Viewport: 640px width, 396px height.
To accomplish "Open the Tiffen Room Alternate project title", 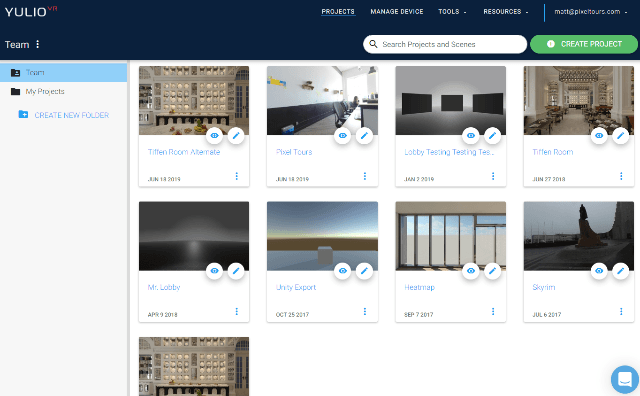I will click(184, 152).
